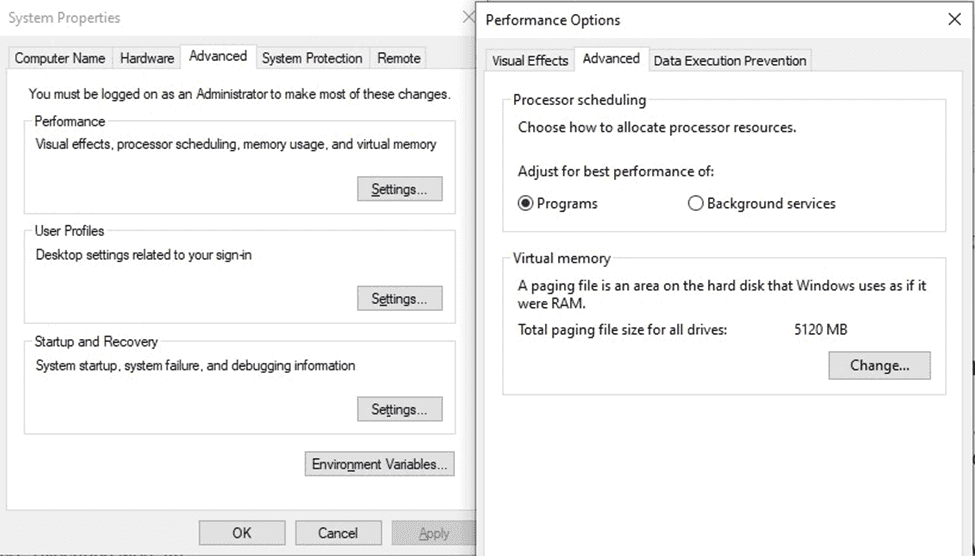The width and height of the screenshot is (975, 556).
Task: Confirm System Properties with OK
Action: tap(242, 533)
